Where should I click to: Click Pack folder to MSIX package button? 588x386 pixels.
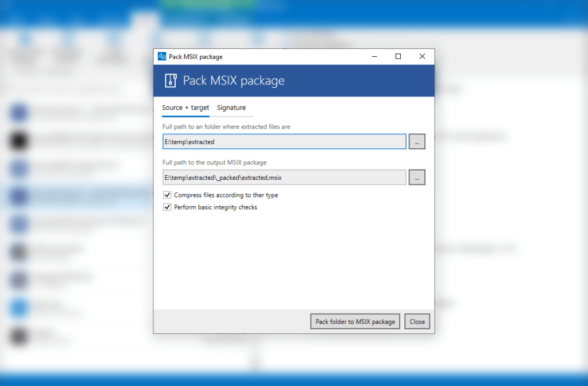click(x=355, y=322)
